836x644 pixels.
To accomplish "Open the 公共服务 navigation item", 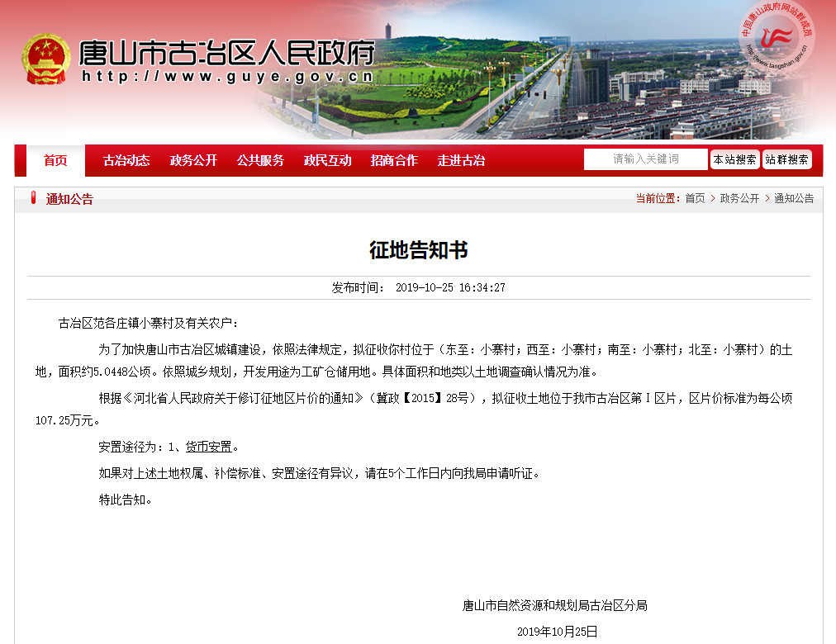I will coord(260,160).
